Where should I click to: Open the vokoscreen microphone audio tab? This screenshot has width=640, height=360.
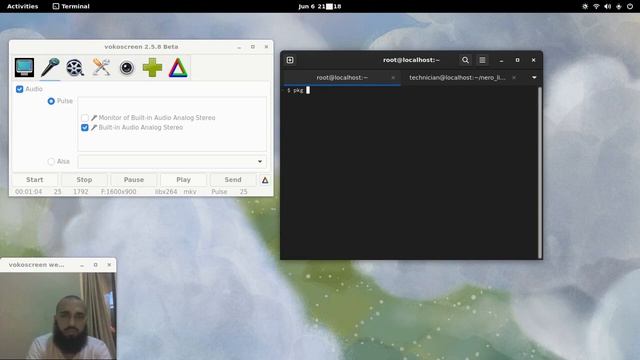(50, 67)
